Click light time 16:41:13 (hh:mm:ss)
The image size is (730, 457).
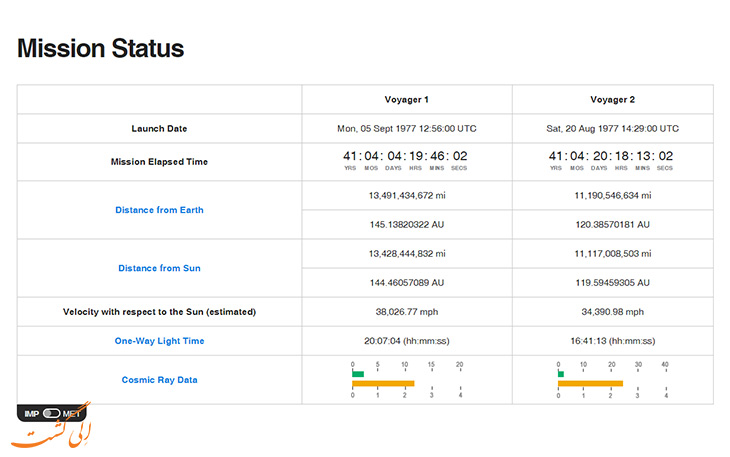click(613, 341)
